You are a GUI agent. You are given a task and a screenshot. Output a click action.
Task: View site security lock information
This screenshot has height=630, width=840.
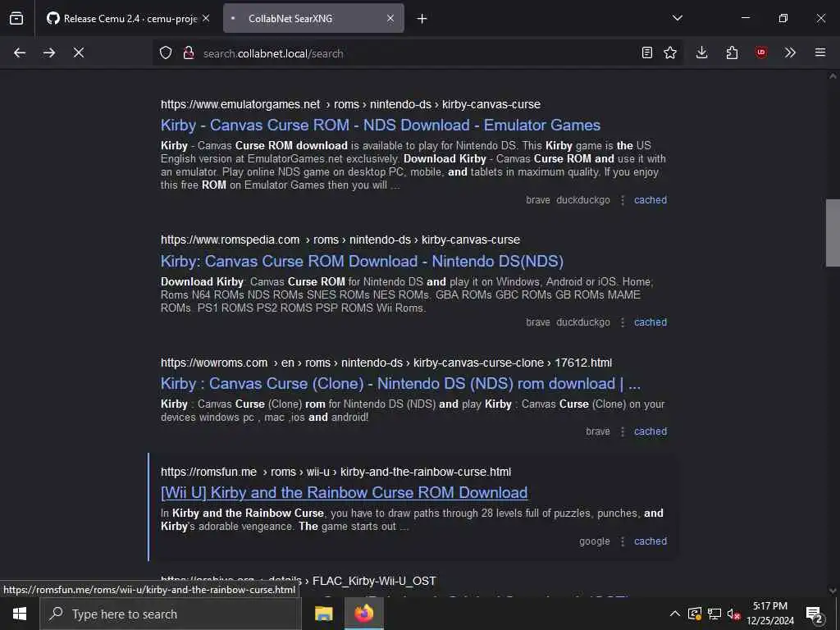click(189, 53)
